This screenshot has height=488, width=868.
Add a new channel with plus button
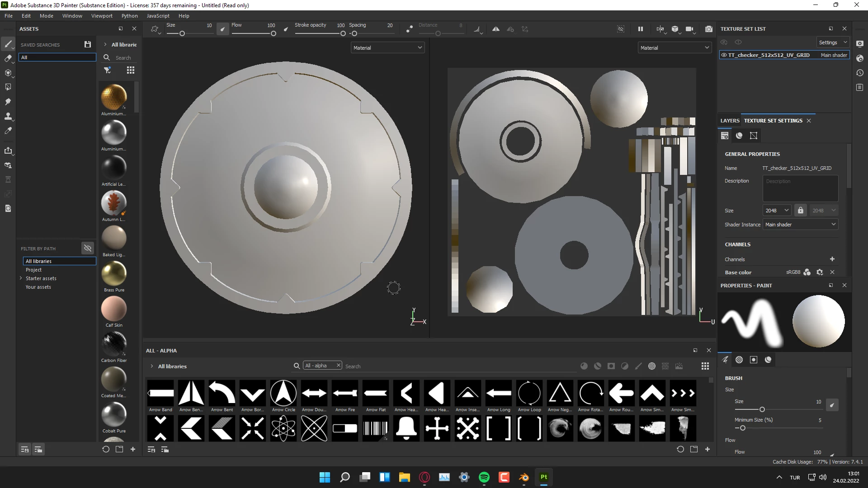832,259
